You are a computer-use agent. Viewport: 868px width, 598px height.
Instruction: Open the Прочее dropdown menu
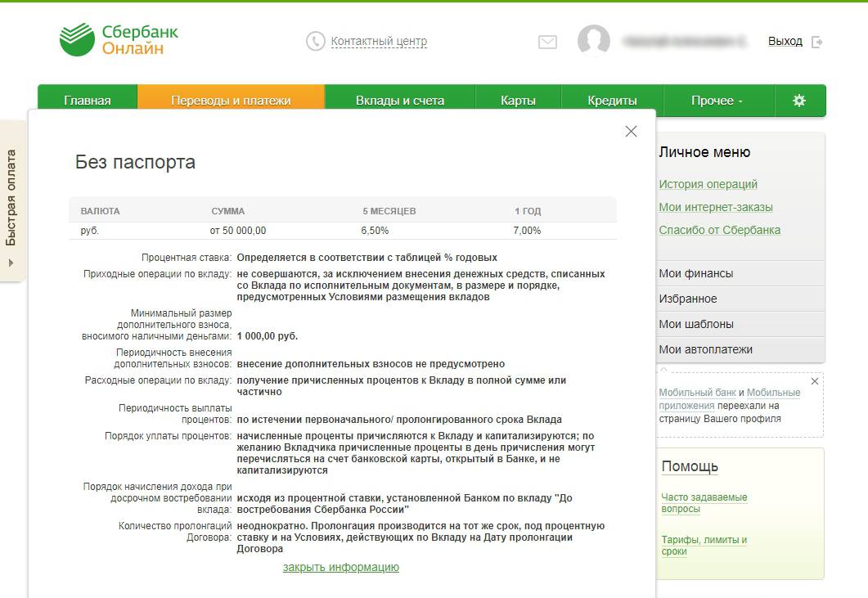click(717, 101)
